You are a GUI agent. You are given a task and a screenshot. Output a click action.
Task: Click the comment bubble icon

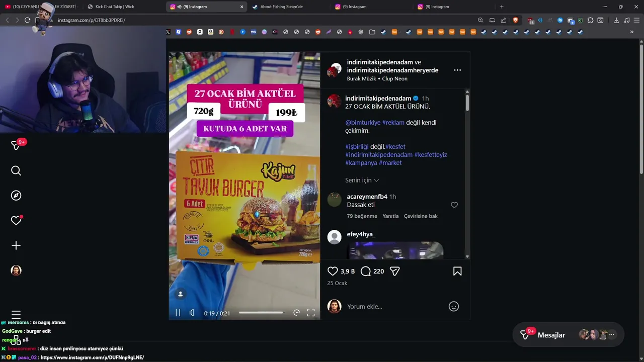click(x=366, y=271)
